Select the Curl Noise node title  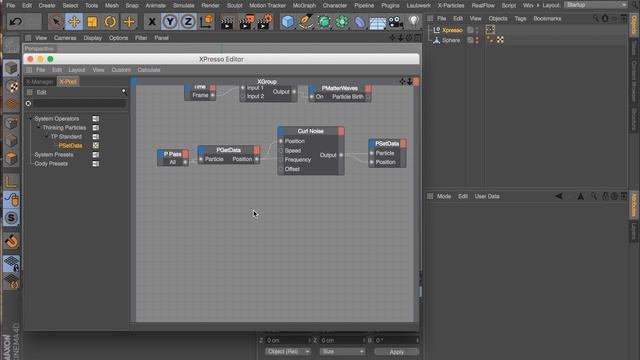pyautogui.click(x=310, y=131)
